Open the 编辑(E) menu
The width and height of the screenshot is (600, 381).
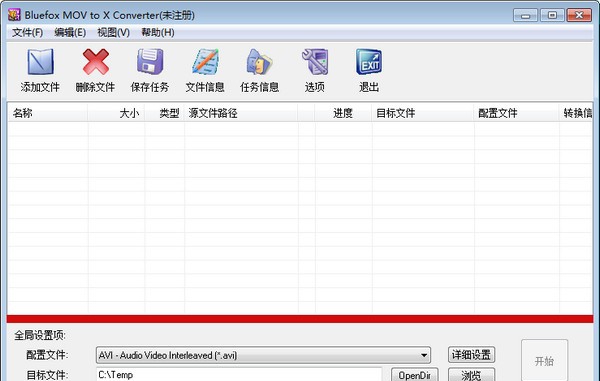tap(70, 33)
